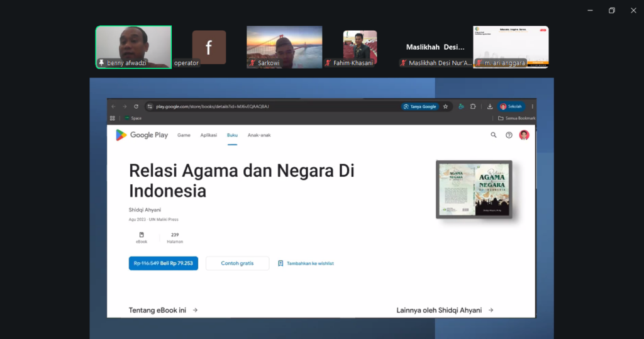Select Fahim Khasani's video tile
This screenshot has height=339, width=644.
(360, 47)
